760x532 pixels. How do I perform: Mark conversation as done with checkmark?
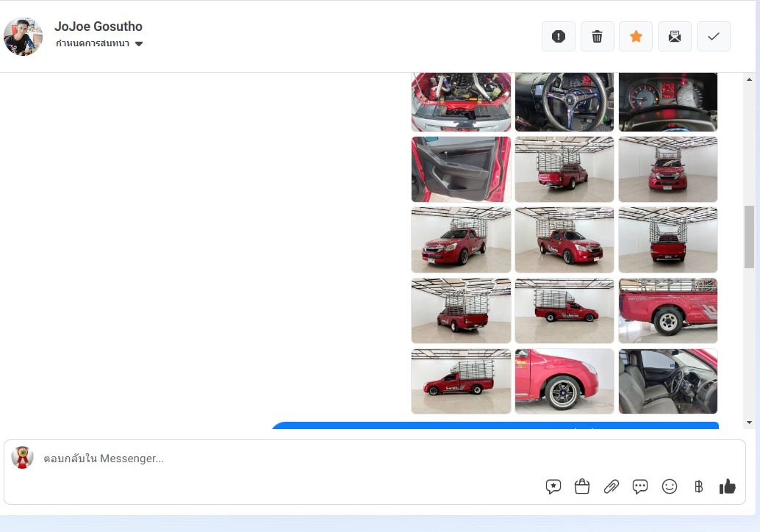[714, 37]
